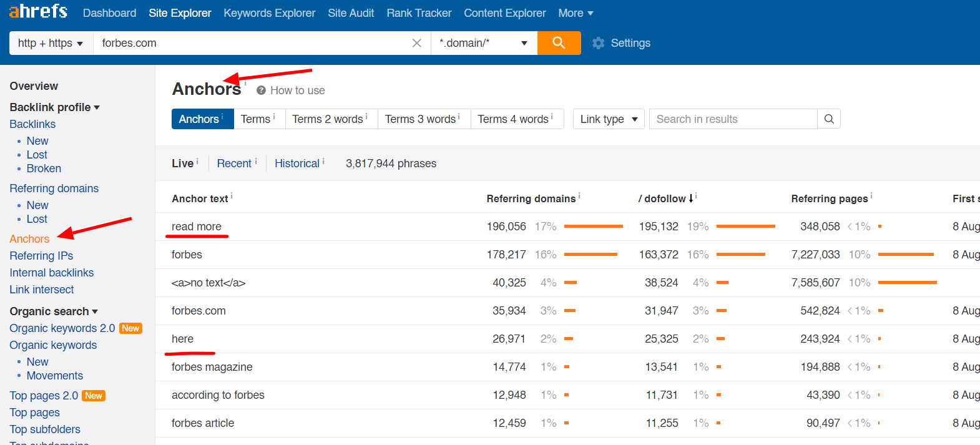Open the http + https protocol dropdown
This screenshot has width=980, height=445.
click(x=51, y=43)
